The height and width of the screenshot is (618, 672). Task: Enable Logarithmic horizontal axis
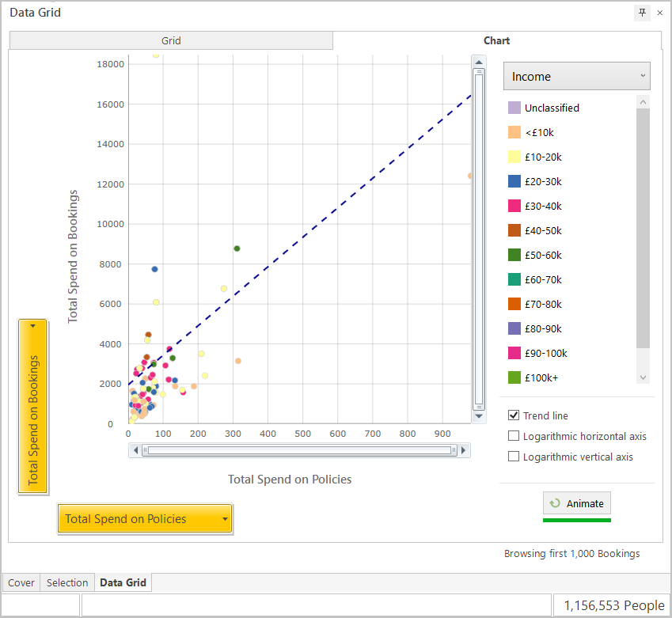[x=513, y=436]
